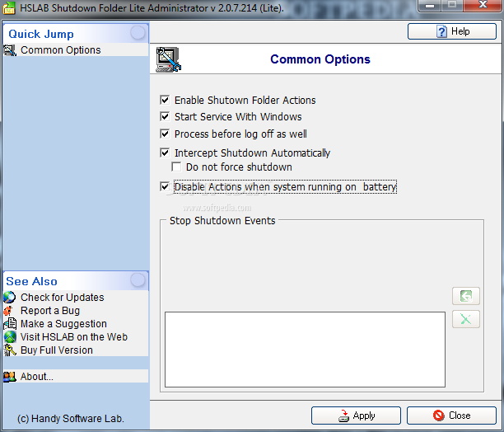Open Visit HSLAB on the Web link
Screen dimensions: 504x432
coord(74,337)
